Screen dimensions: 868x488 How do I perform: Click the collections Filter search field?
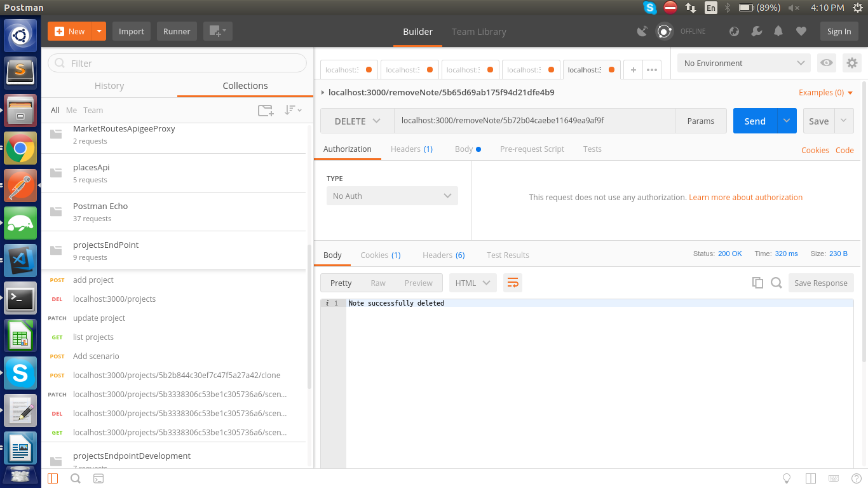(x=177, y=63)
